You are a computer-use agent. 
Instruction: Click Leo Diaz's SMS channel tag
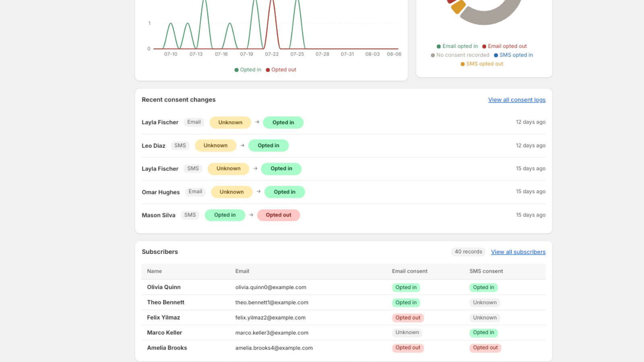coord(180,146)
